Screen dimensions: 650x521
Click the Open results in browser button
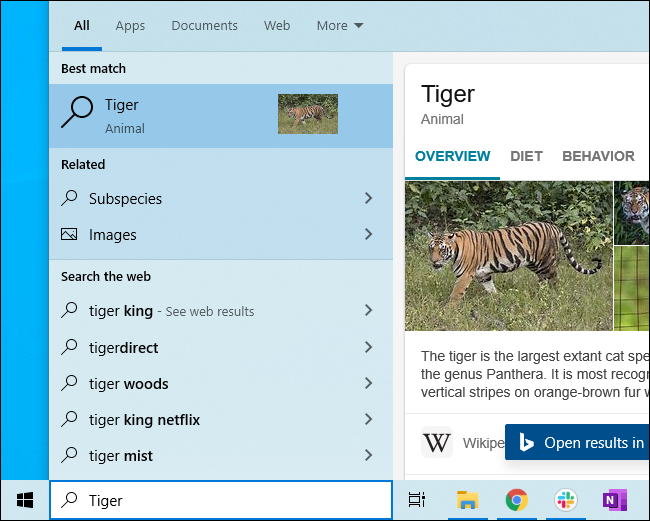(578, 443)
